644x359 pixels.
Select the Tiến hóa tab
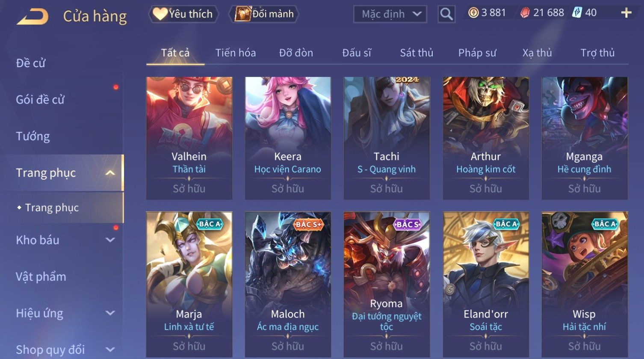pos(236,53)
